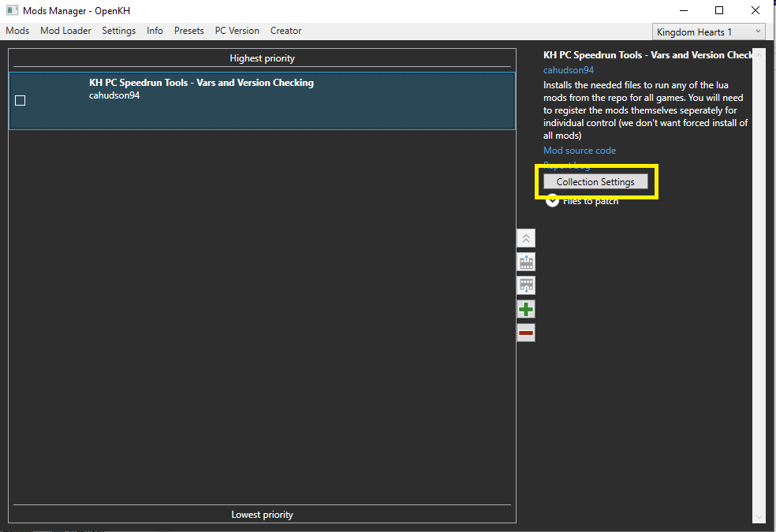Minimize the Mods Manager window

pos(684,10)
